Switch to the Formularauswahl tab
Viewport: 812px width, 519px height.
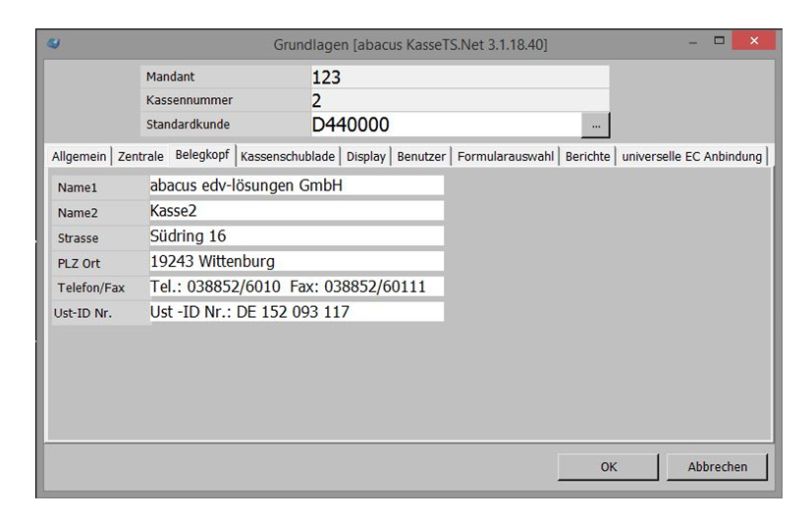(505, 156)
